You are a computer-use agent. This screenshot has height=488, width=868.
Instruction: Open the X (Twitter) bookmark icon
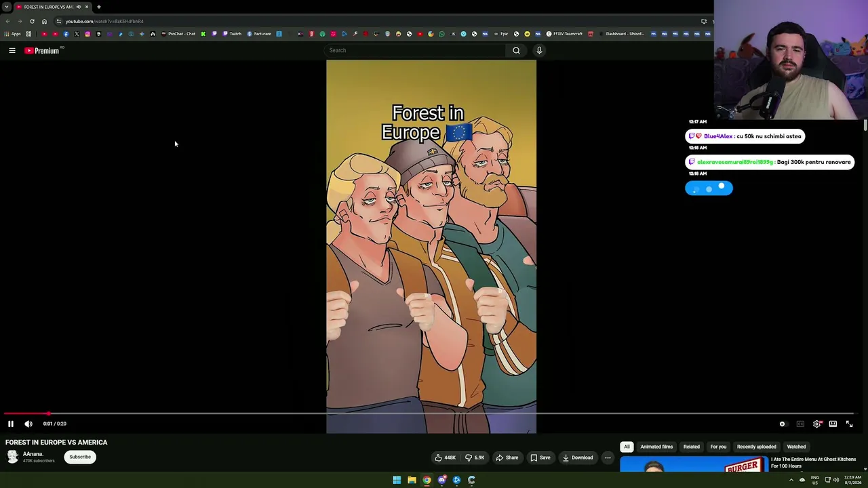pyautogui.click(x=77, y=34)
